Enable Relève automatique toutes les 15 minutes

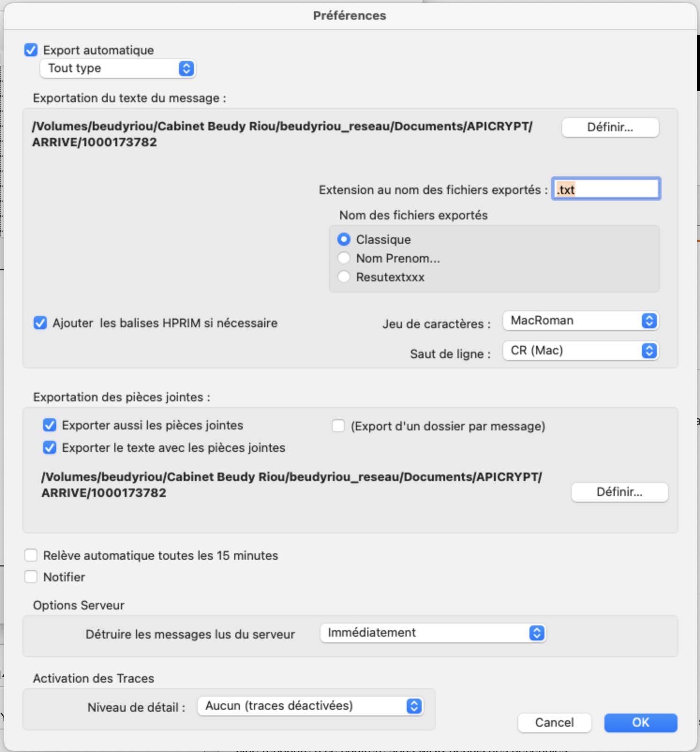pos(31,555)
